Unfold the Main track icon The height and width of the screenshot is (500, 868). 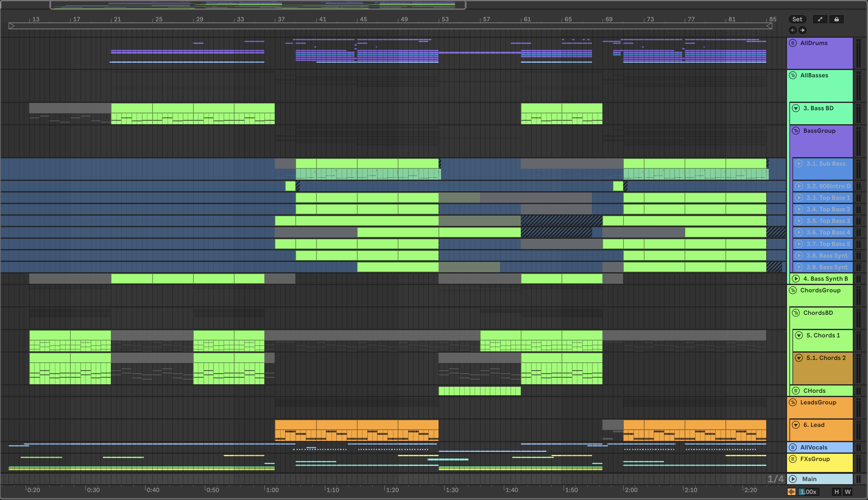793,479
